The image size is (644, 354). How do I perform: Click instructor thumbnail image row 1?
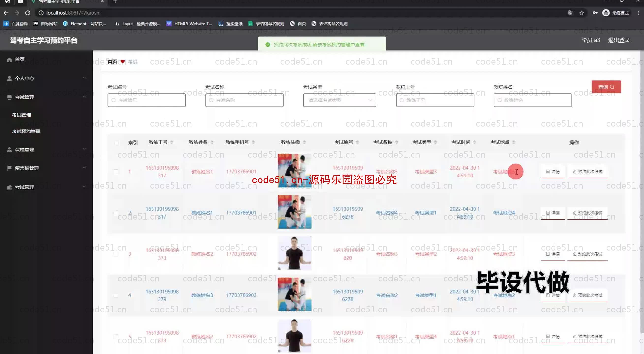click(294, 170)
